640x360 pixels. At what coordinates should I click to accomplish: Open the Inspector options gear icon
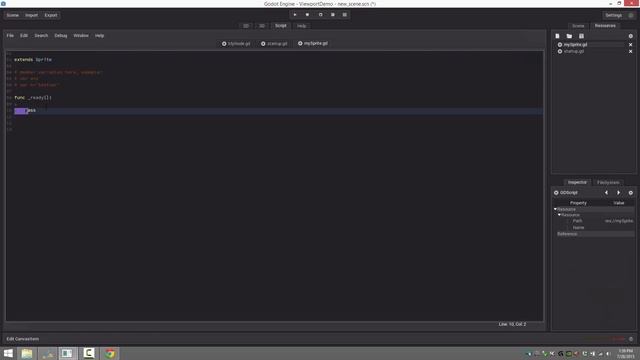click(x=631, y=193)
